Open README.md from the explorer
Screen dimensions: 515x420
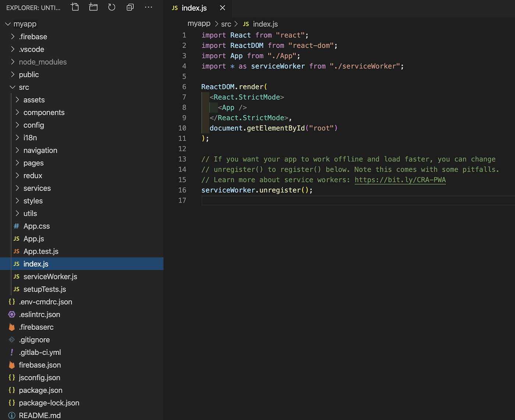pyautogui.click(x=39, y=415)
